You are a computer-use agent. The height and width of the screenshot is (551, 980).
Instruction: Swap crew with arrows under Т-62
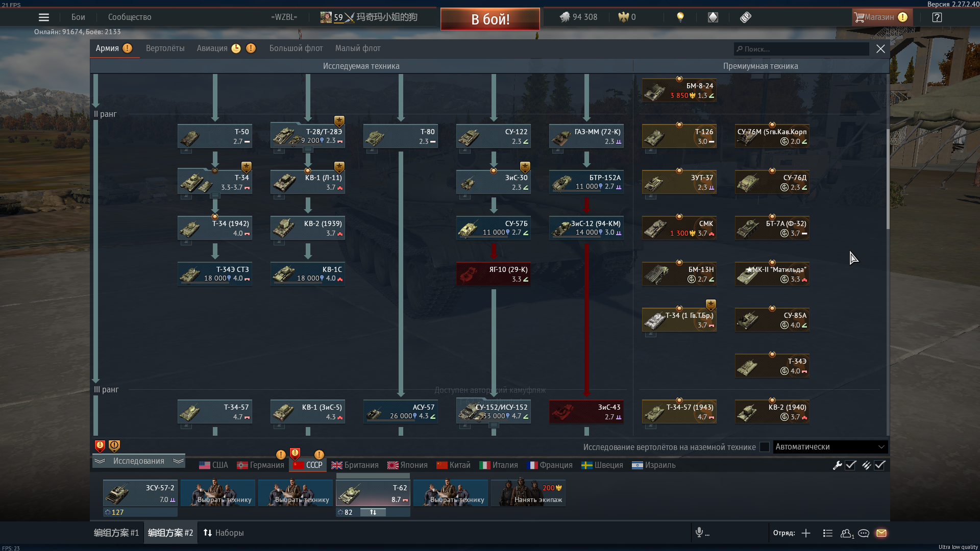(373, 512)
